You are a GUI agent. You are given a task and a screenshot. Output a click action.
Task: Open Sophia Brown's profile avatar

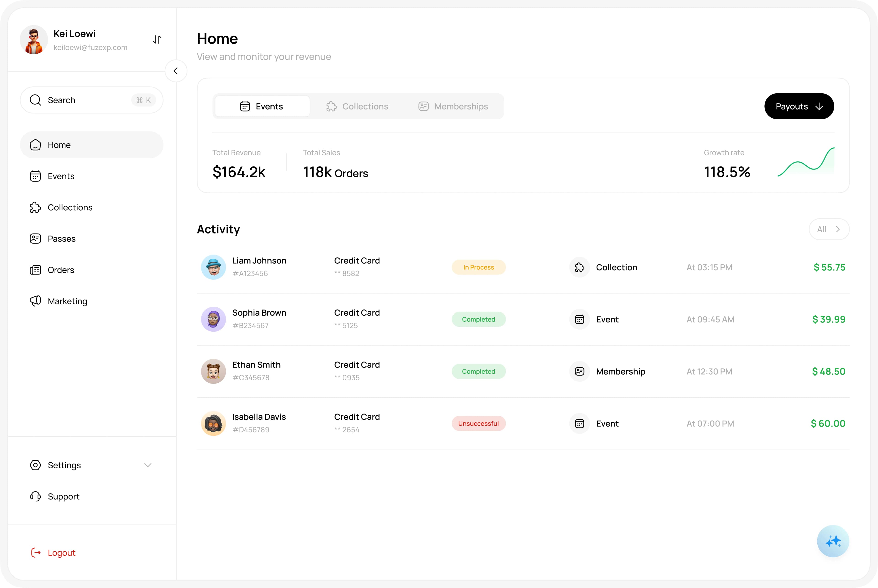pyautogui.click(x=213, y=319)
